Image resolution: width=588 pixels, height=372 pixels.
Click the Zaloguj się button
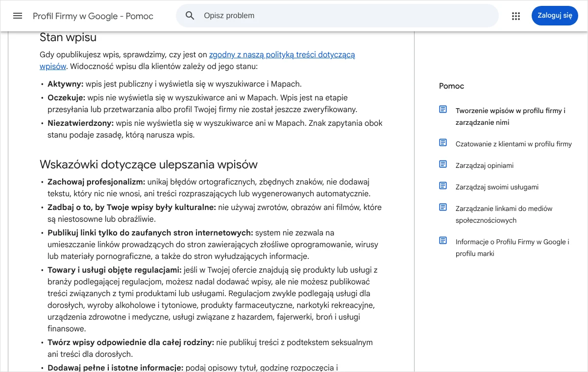[555, 16]
